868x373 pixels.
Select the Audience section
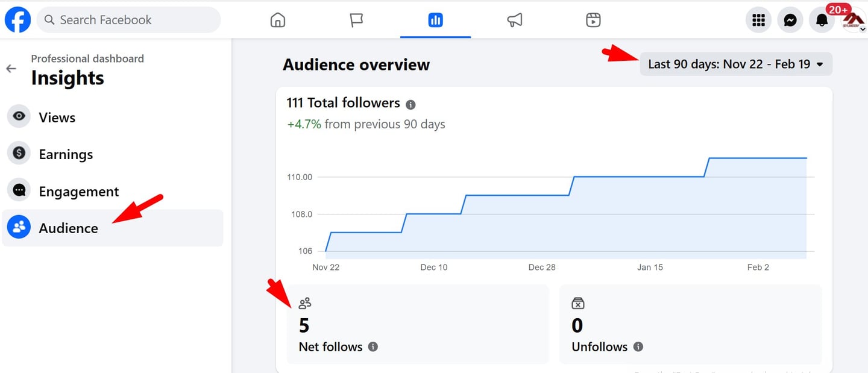(68, 228)
